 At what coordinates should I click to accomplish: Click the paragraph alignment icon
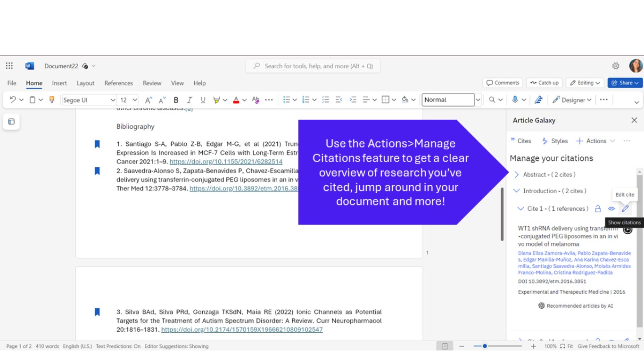[366, 100]
